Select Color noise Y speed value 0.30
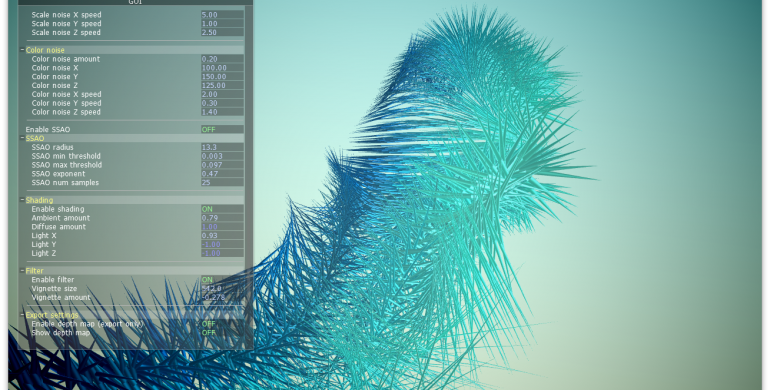Viewport: 770px width, 390px height. tap(222, 103)
